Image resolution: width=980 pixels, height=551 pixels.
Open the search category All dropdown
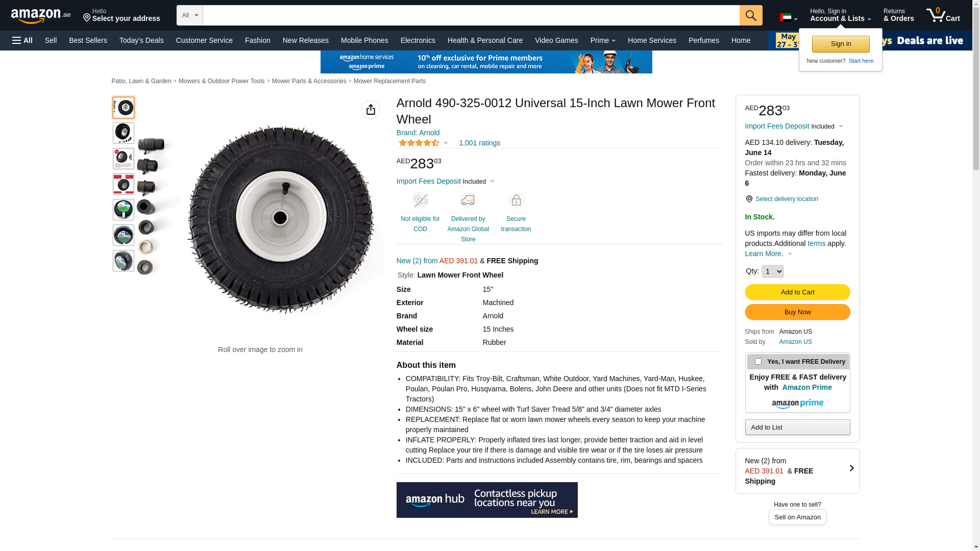[189, 15]
